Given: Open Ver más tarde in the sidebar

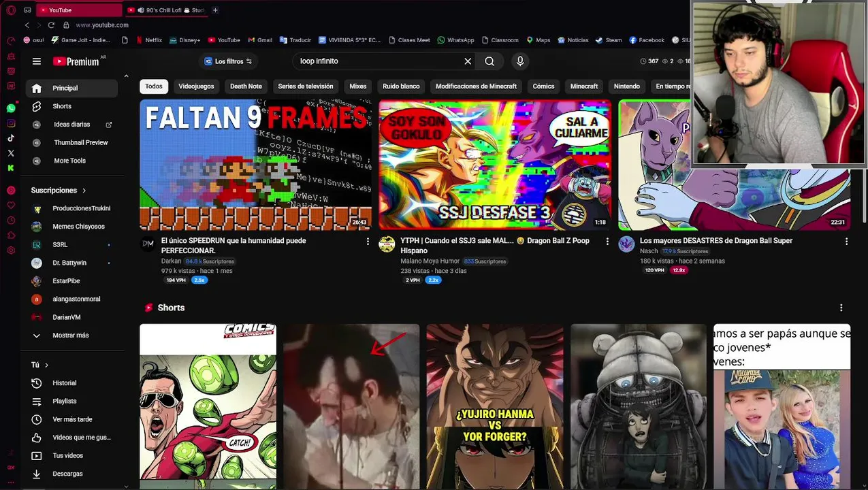Looking at the screenshot, I should pos(71,419).
